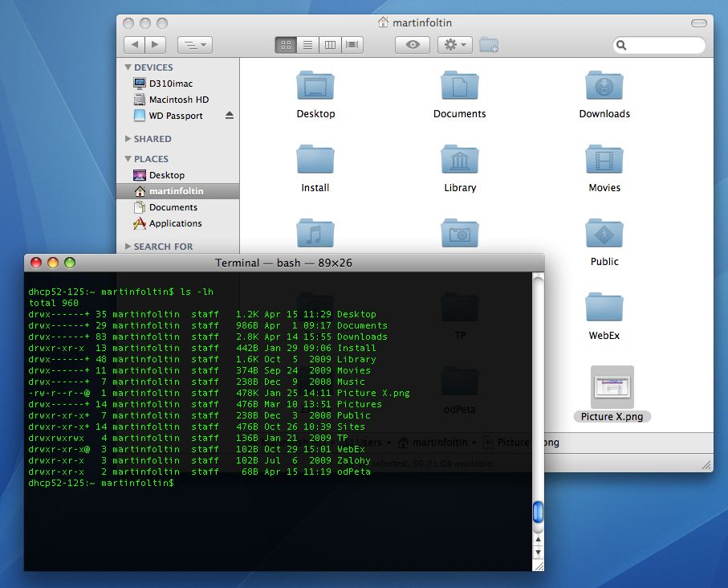The width and height of the screenshot is (728, 588).
Task: Select the music-note folder icon in Finder
Action: [315, 233]
